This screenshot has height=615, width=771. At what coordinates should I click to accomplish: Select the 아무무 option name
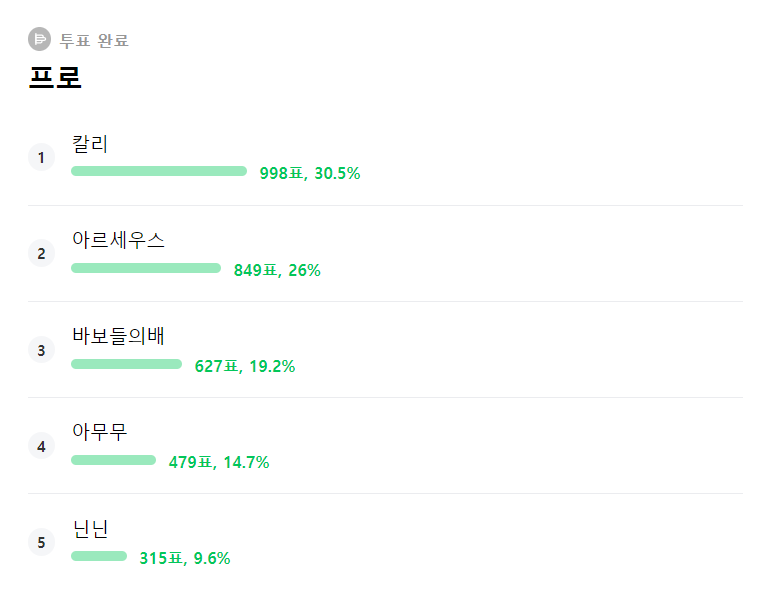[99, 432]
